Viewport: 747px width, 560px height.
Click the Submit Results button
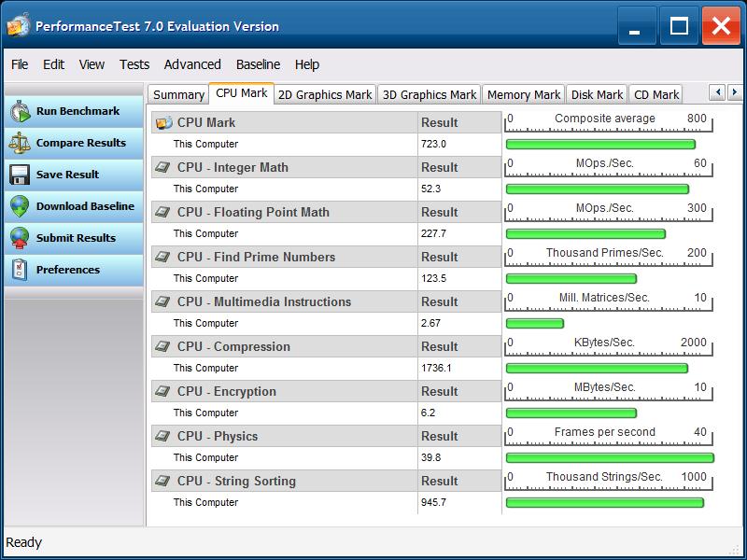(x=74, y=238)
